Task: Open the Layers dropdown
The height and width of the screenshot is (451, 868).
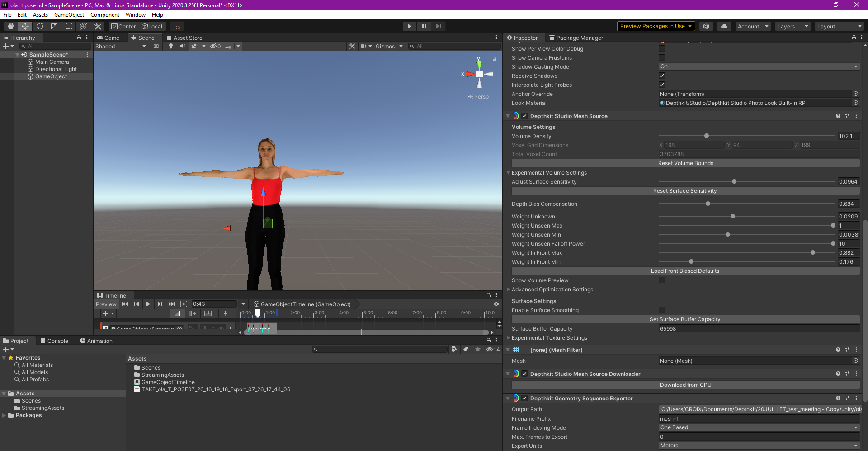Action: click(792, 26)
